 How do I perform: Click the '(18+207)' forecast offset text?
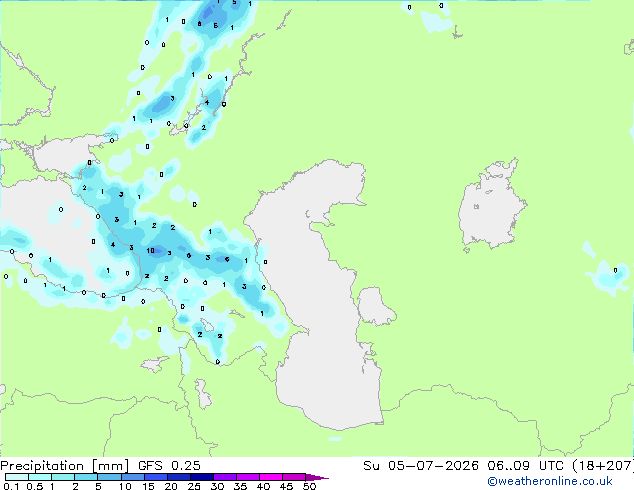[x=602, y=466]
